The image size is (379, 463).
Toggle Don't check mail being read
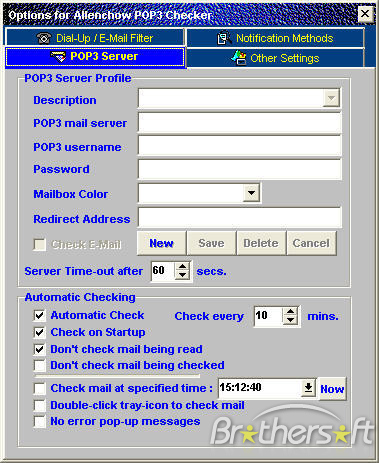click(x=40, y=349)
